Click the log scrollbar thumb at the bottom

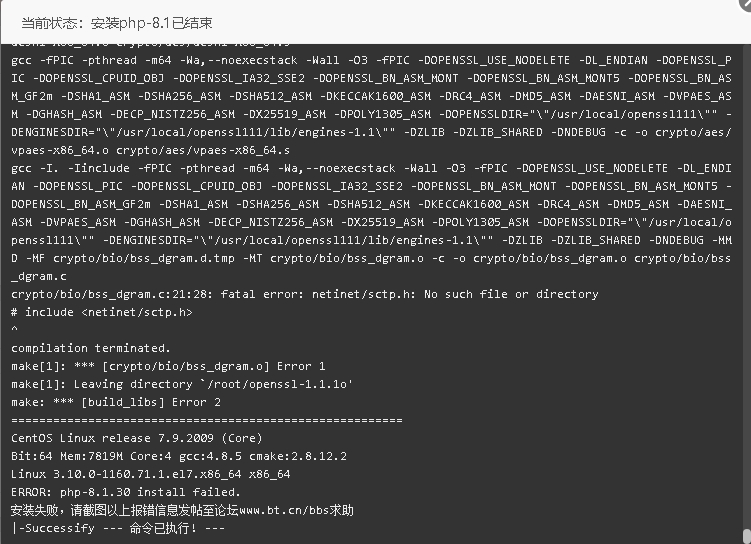coord(747,536)
